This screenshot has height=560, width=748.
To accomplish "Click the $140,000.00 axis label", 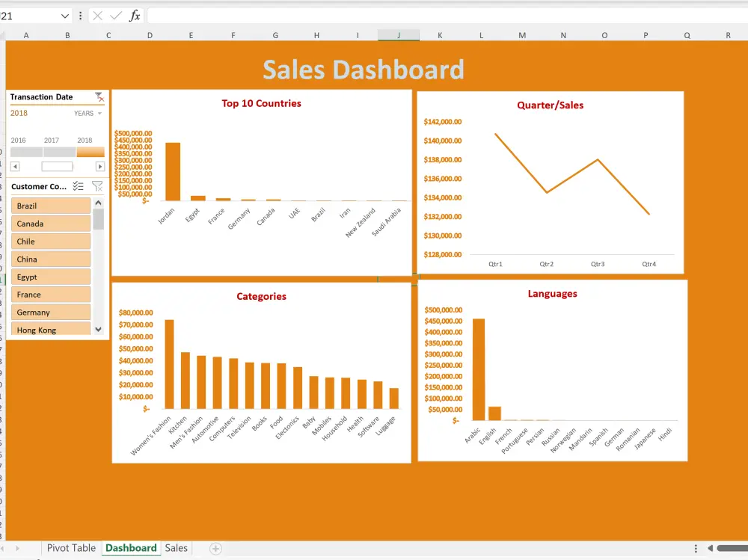I will 443,141.
